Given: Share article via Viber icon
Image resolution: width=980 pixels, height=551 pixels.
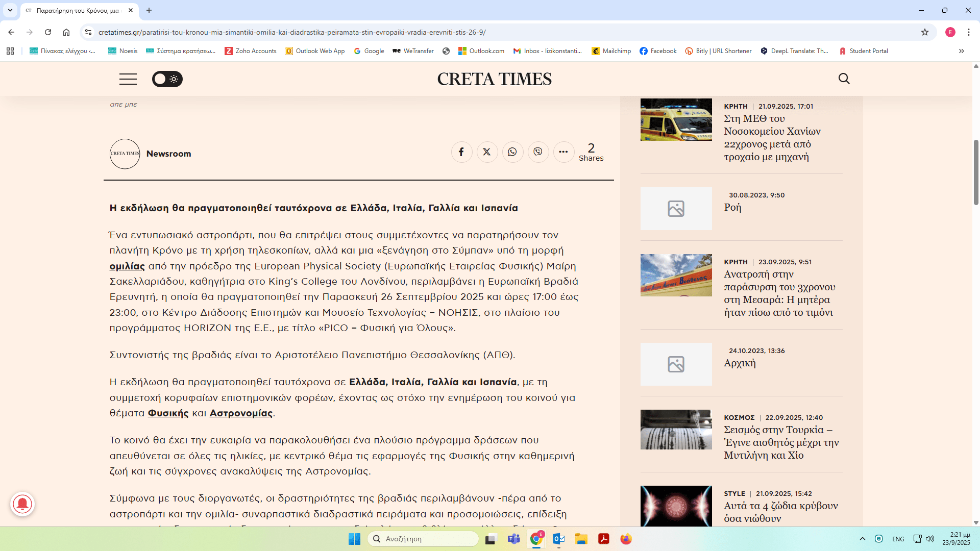Looking at the screenshot, I should coord(538,152).
